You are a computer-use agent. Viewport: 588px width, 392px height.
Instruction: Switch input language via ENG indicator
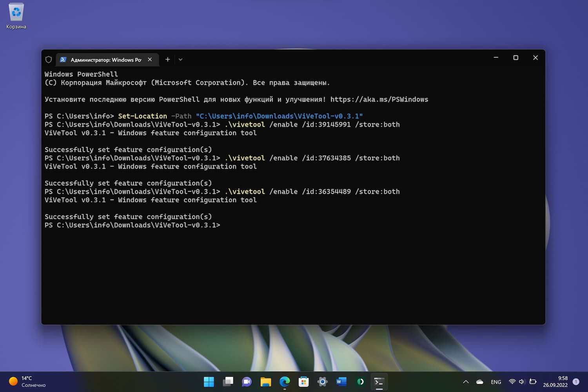[496, 382]
